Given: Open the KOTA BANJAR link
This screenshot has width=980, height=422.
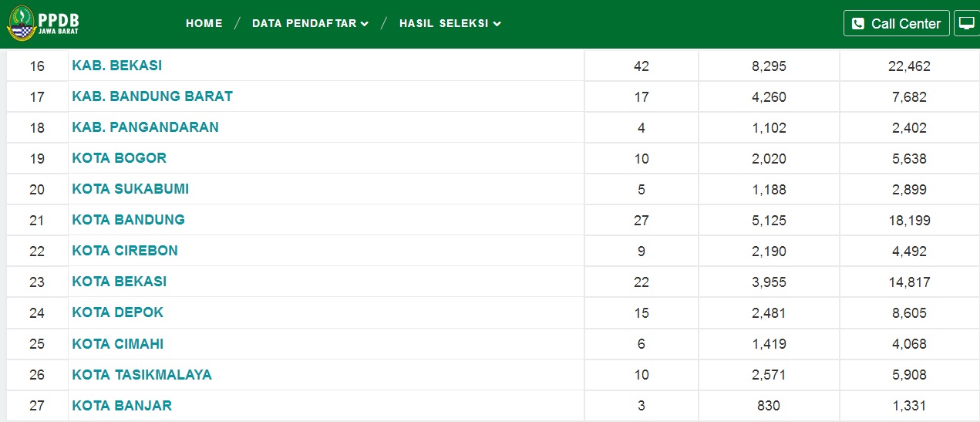Looking at the screenshot, I should click(x=122, y=405).
